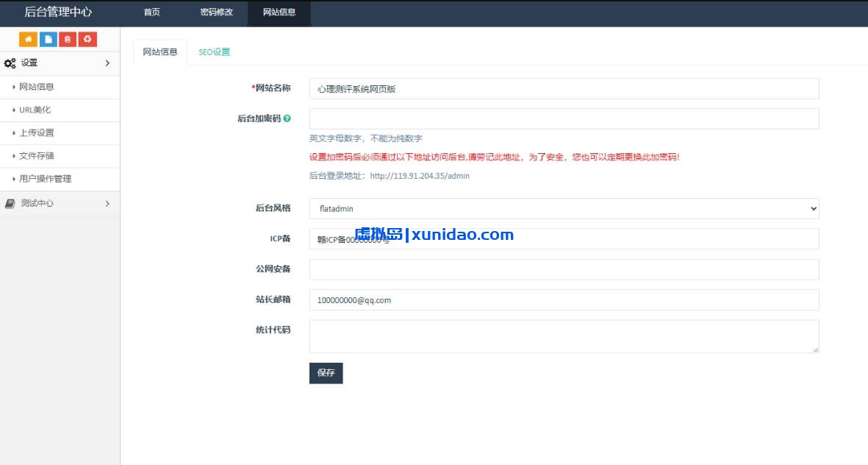Click the red power icon in sidebar toolbar
This screenshot has width=868, height=465.
(x=87, y=38)
